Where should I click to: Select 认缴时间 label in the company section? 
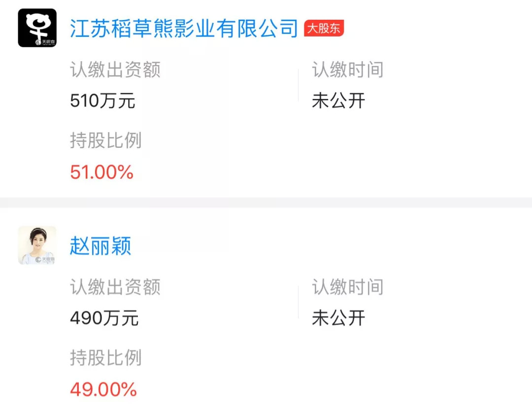tap(347, 70)
